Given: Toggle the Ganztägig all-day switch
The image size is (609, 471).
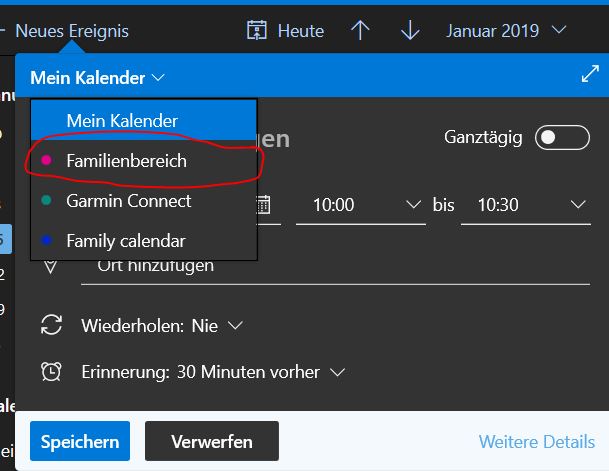Looking at the screenshot, I should click(562, 137).
